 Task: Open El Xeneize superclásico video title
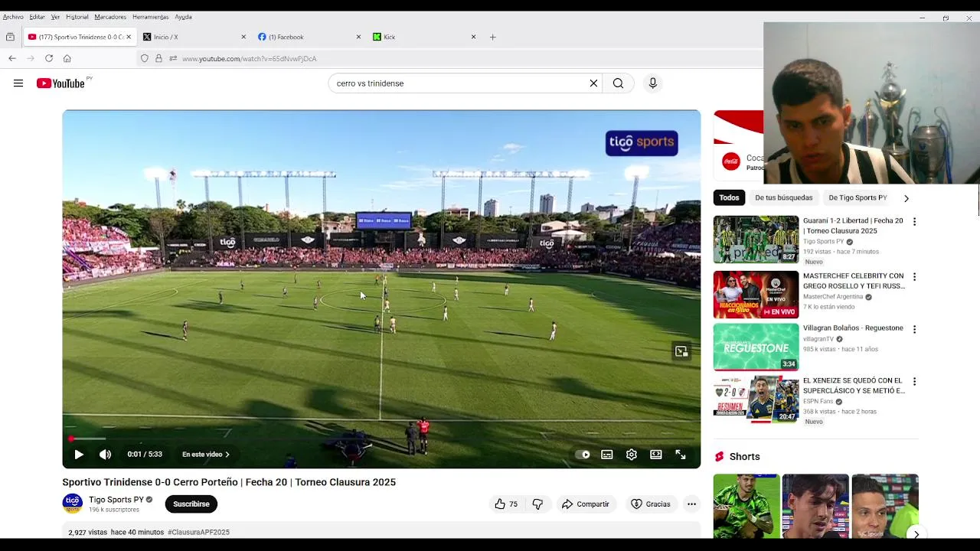tap(854, 386)
